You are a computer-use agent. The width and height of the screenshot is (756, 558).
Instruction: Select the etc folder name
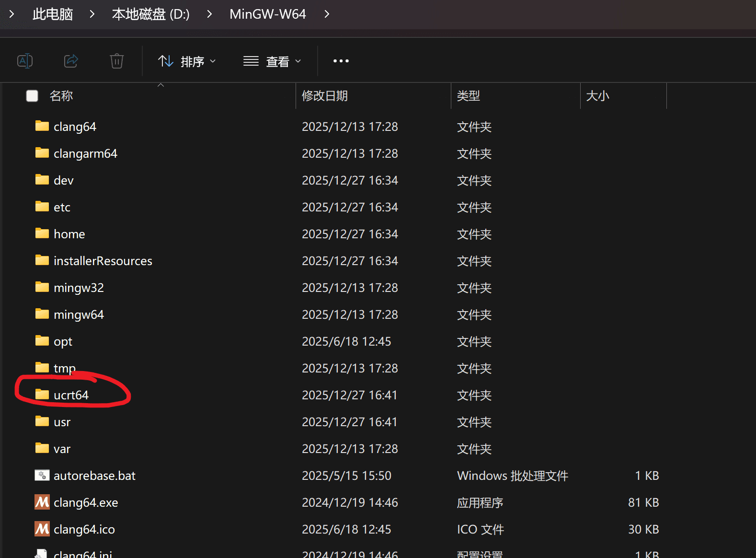coord(62,207)
